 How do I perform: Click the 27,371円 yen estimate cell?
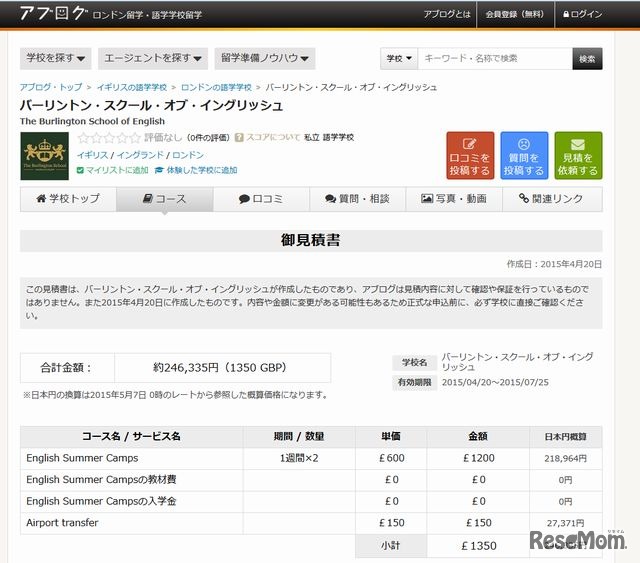pos(566,523)
